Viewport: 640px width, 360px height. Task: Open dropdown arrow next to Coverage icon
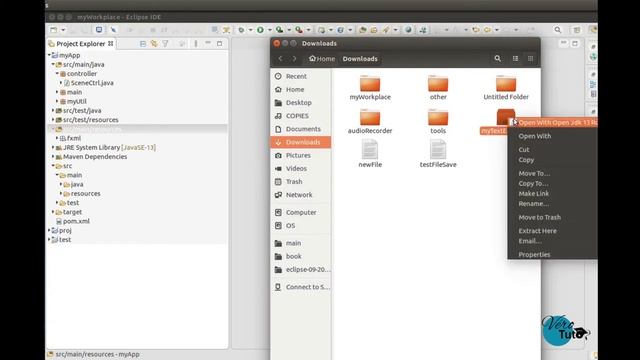point(289,30)
